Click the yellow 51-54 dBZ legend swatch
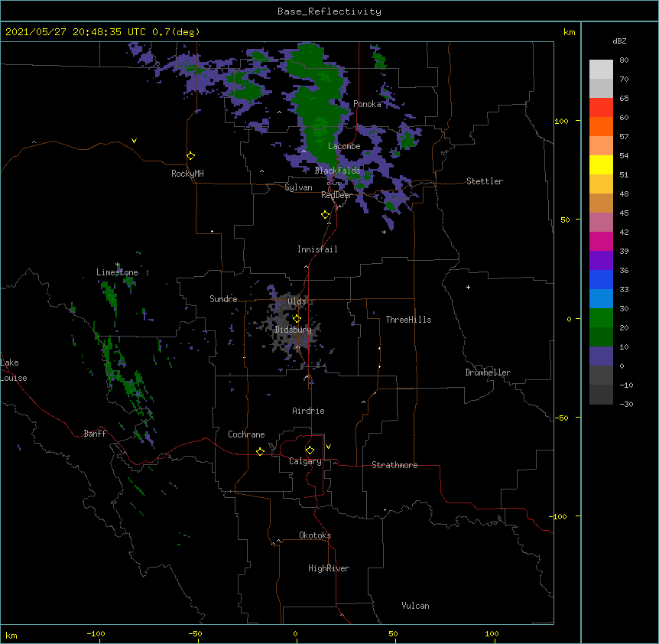 [601, 164]
